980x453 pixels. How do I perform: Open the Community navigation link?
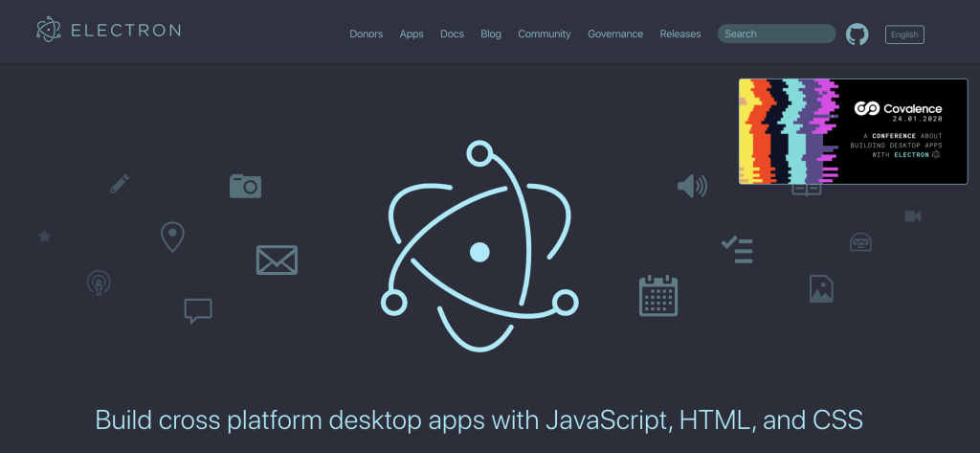click(544, 34)
